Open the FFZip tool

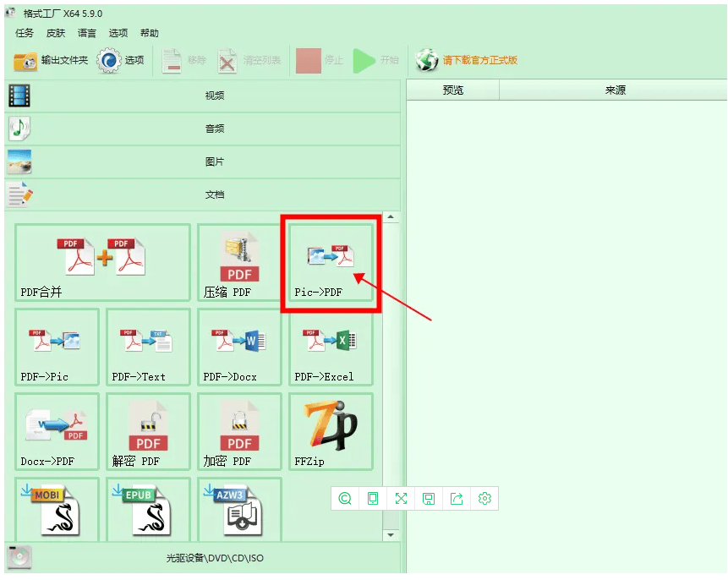point(331,432)
